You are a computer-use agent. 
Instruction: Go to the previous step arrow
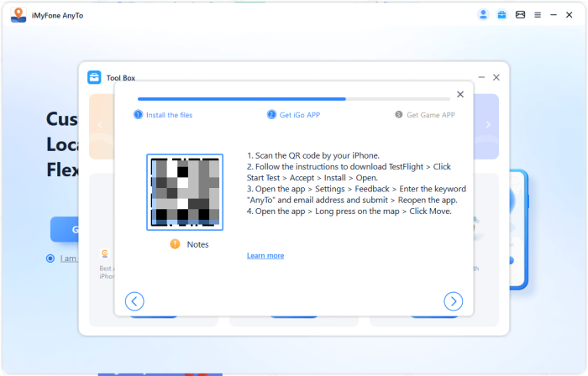pyautogui.click(x=134, y=301)
